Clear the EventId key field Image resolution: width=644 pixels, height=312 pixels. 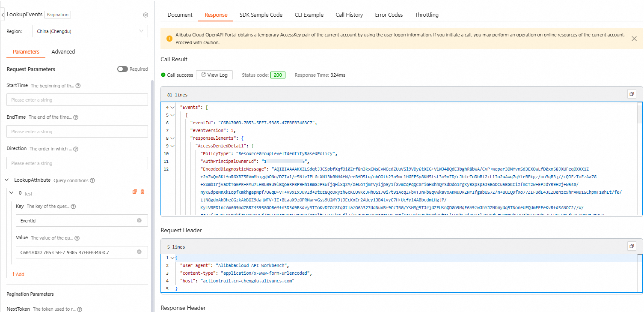(x=139, y=220)
